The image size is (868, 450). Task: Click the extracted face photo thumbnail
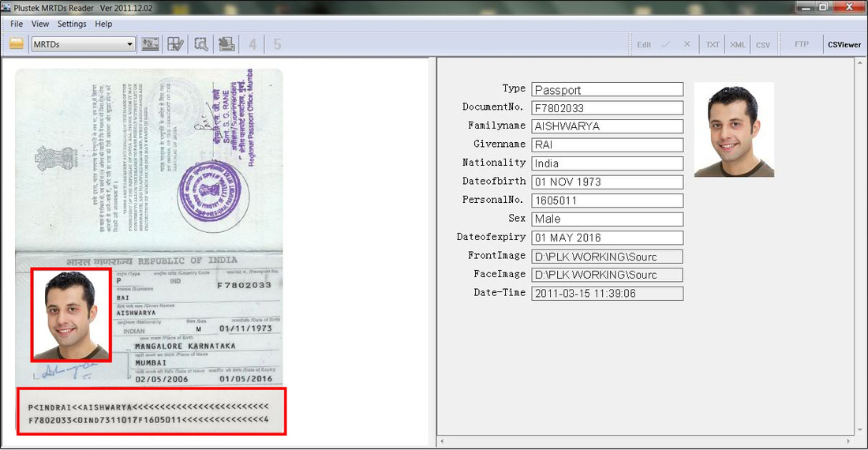(734, 129)
